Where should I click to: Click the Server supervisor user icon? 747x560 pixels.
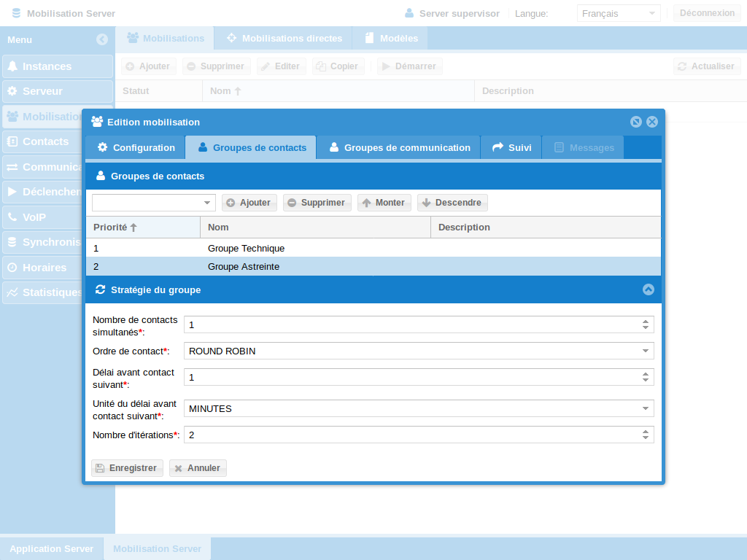(x=409, y=13)
